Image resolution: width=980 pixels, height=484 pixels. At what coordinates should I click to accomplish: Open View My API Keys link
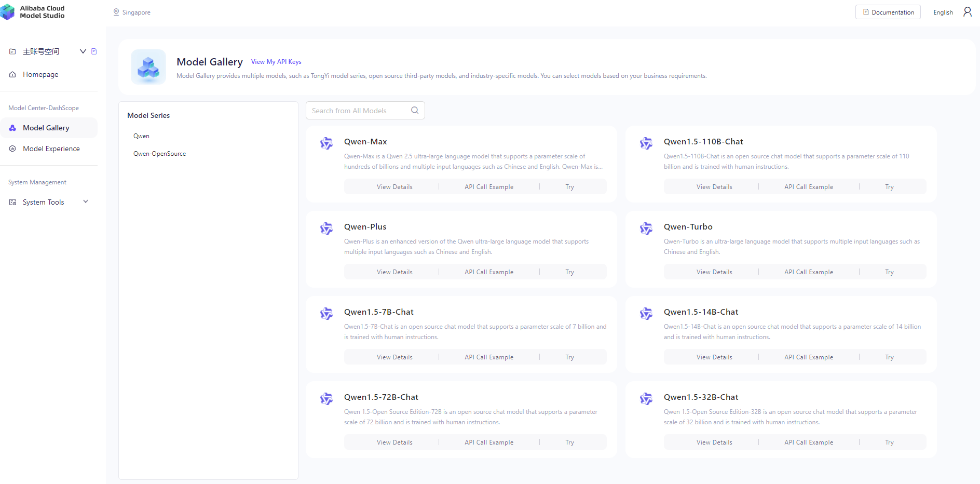pyautogui.click(x=276, y=62)
